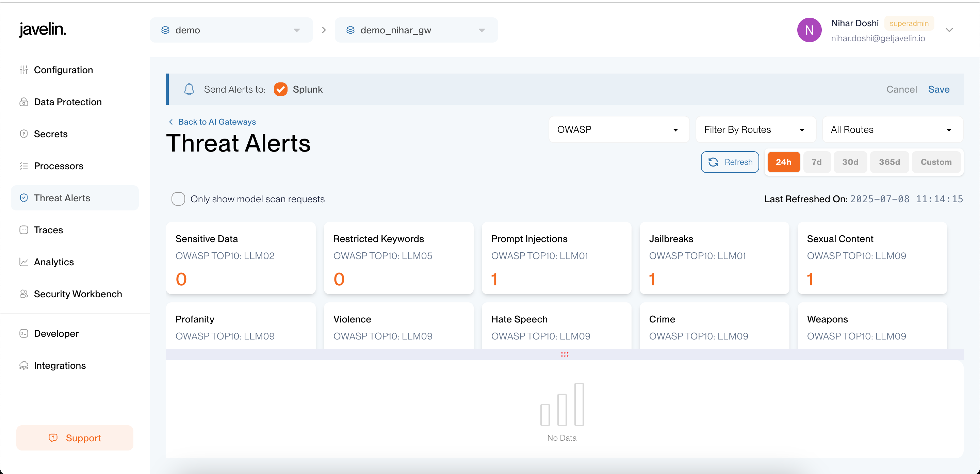980x474 pixels.
Task: Click the Data Protection lock icon
Action: coord(23,102)
